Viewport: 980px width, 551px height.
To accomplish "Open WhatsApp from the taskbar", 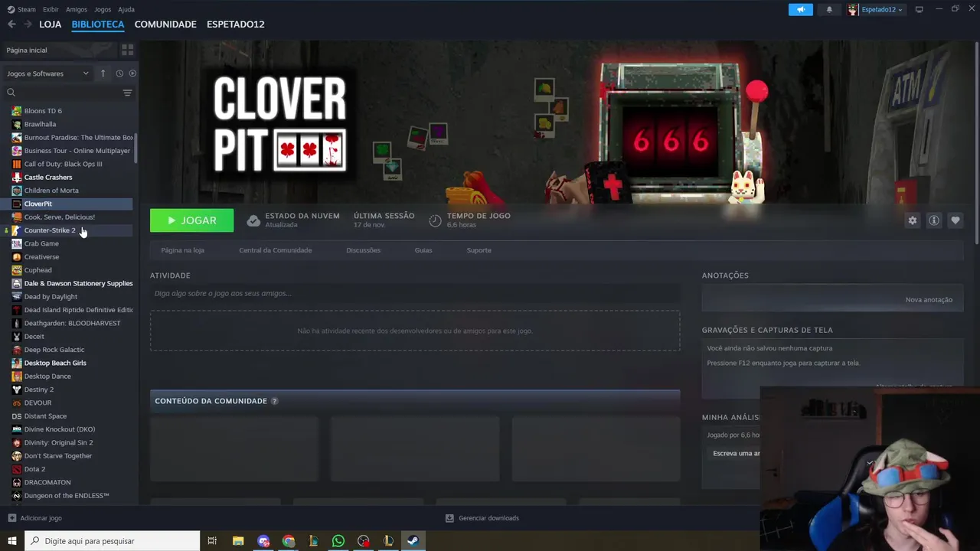I will point(338,541).
